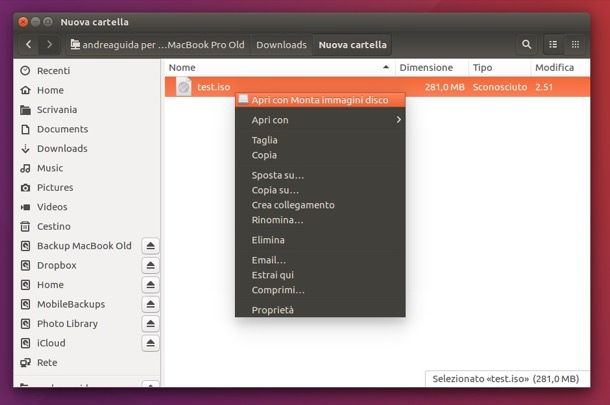Choose Rinomina… in the context menu
This screenshot has height=405, width=610.
pos(277,220)
